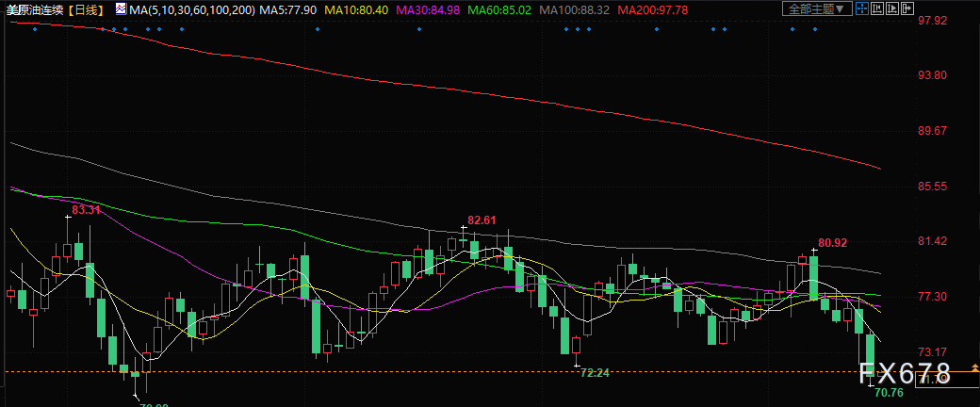Select the MA100:88.32 indicator value
Viewport: 980px width, 407px height.
[x=575, y=9]
